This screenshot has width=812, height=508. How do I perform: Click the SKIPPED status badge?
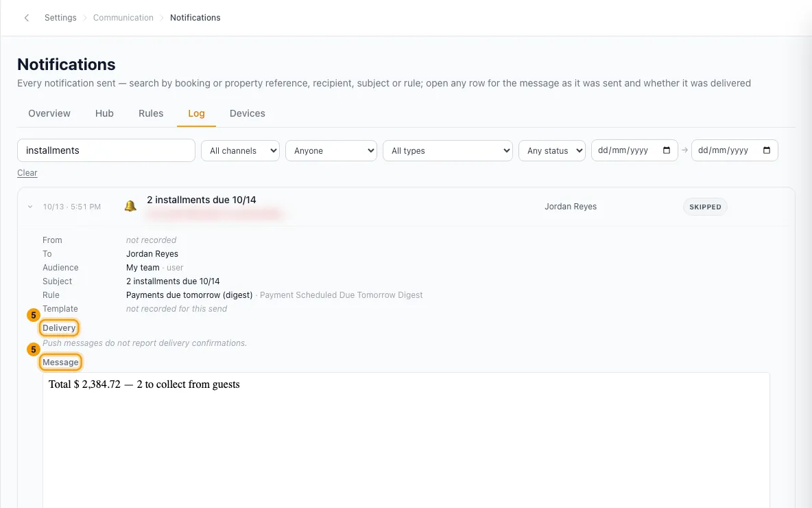coord(705,207)
